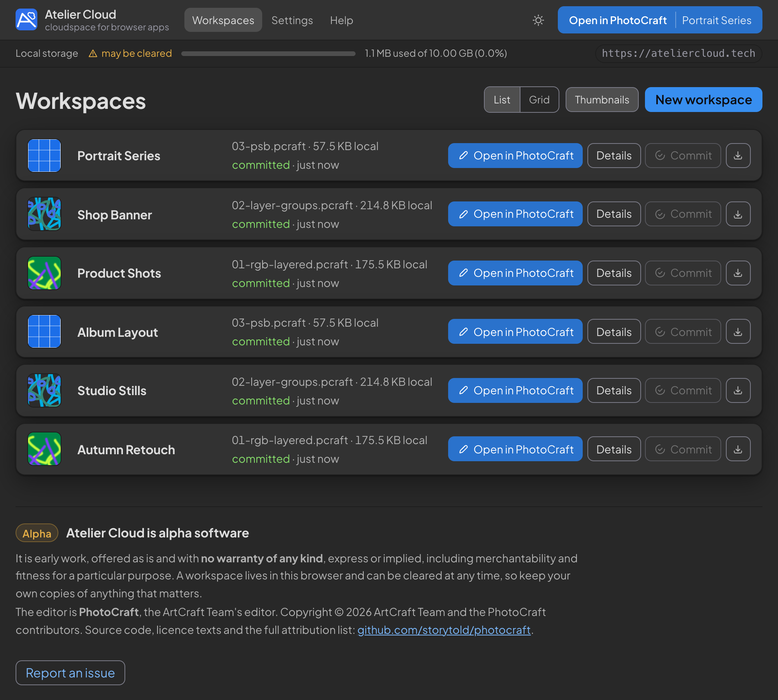The image size is (778, 700).
Task: View Details for Studio Stills
Action: pyautogui.click(x=614, y=390)
